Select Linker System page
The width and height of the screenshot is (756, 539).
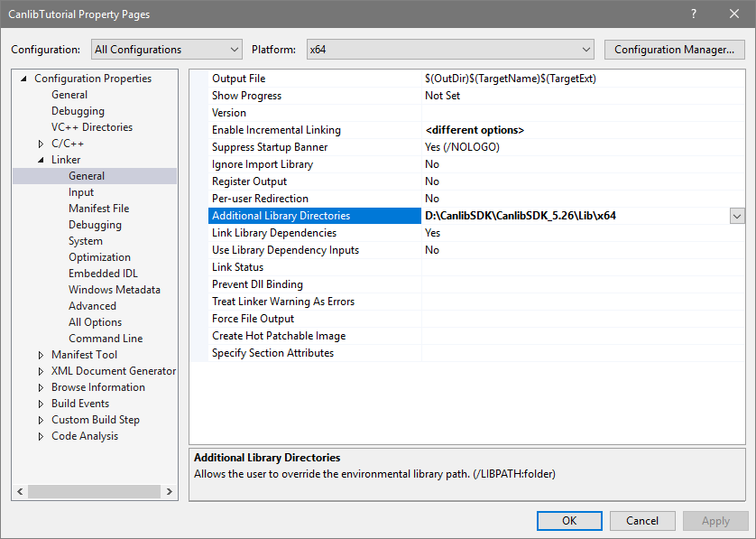click(x=86, y=241)
